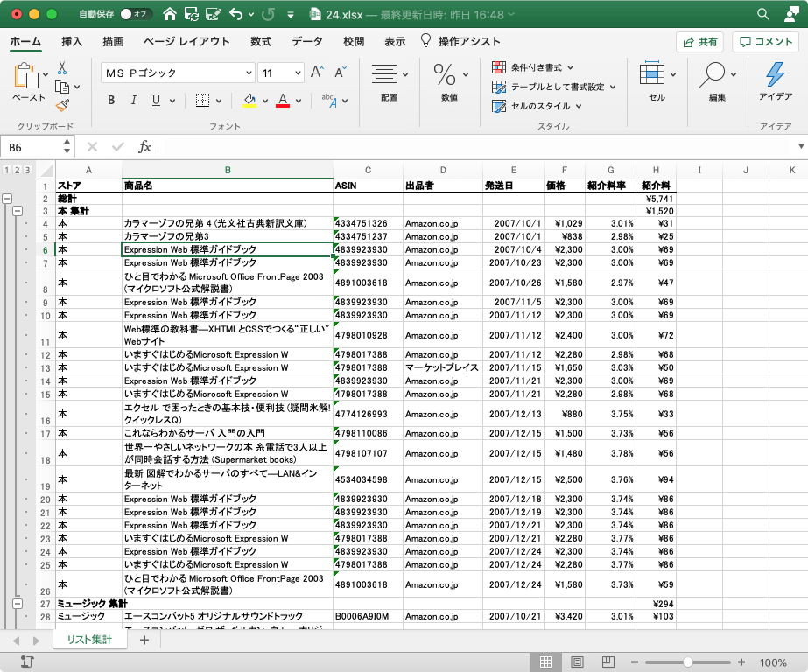Click the Save icon in title bar

(191, 14)
